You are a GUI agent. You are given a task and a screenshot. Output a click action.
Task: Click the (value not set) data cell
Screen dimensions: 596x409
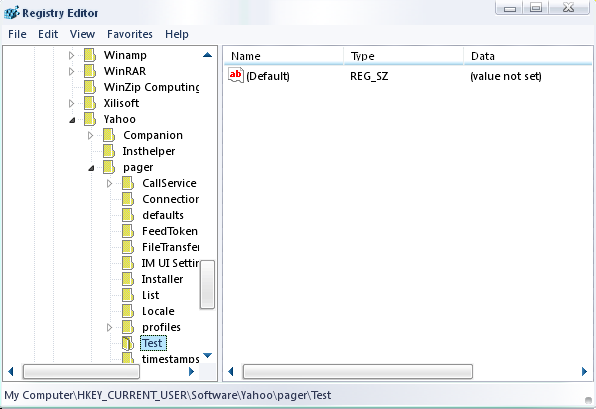[x=506, y=76]
